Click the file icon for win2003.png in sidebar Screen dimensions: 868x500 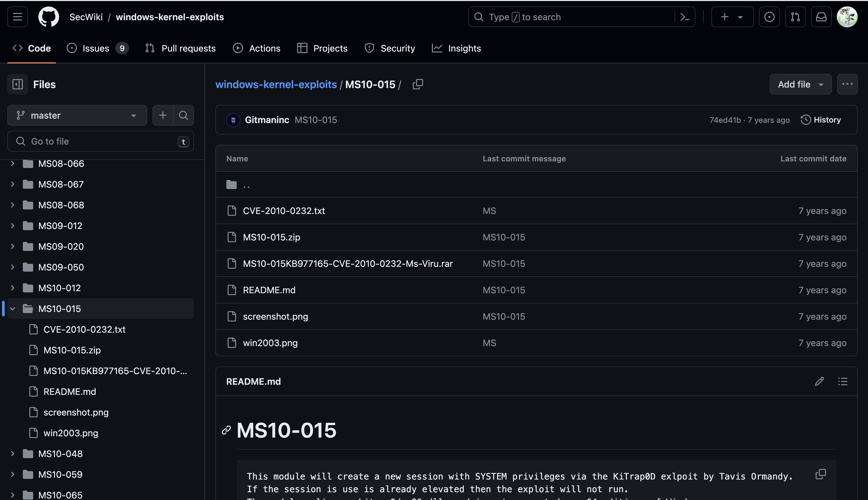point(33,433)
